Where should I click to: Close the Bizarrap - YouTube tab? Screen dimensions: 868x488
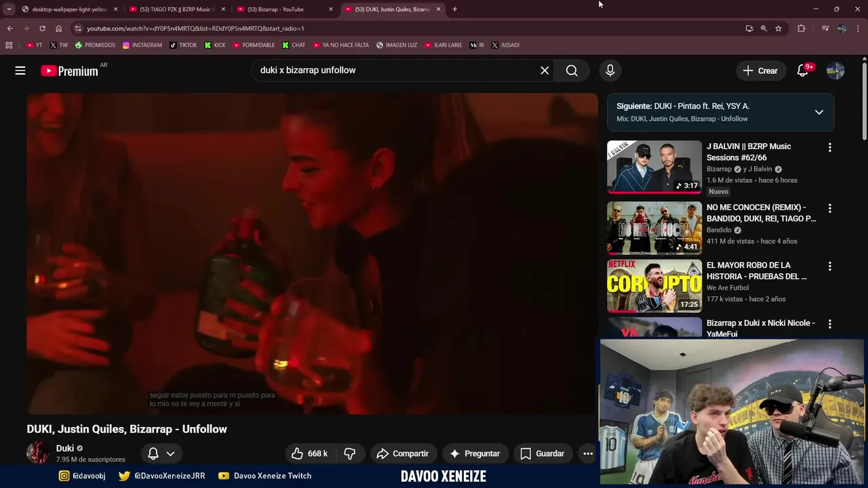(x=331, y=9)
